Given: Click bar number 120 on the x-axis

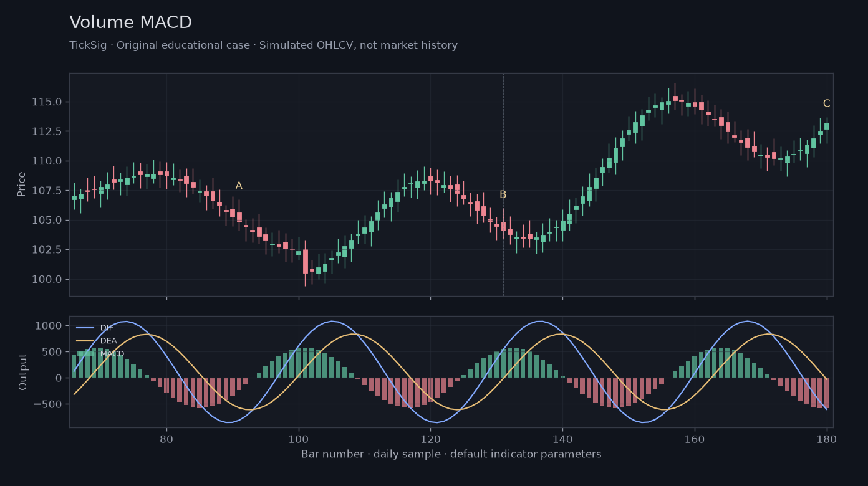Looking at the screenshot, I should pos(430,439).
